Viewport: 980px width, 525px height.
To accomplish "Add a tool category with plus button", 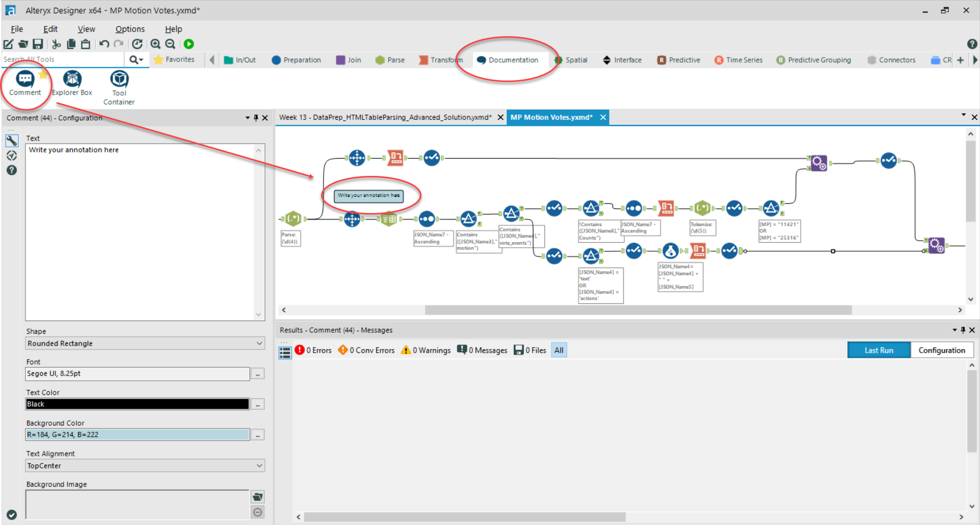I will (x=961, y=60).
